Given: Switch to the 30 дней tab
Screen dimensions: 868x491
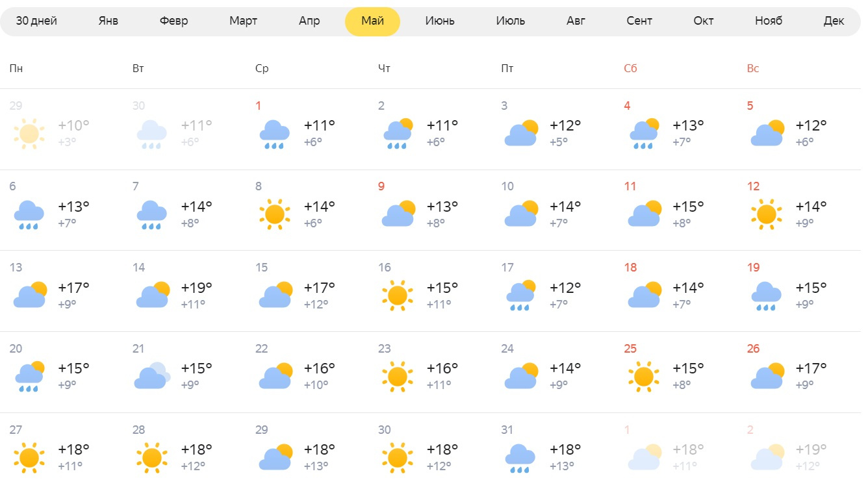Looking at the screenshot, I should coord(36,21).
